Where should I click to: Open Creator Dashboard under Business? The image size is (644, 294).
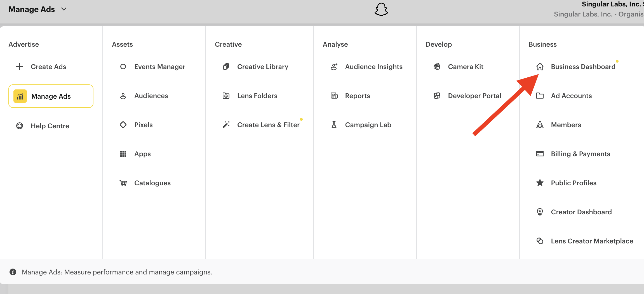tap(581, 212)
